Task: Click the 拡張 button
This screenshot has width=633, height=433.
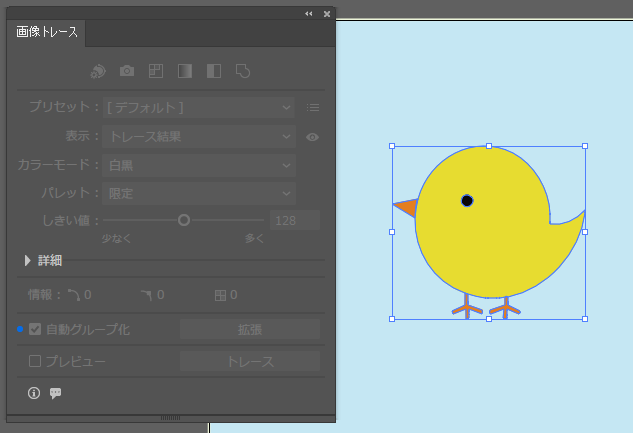Action: click(250, 329)
